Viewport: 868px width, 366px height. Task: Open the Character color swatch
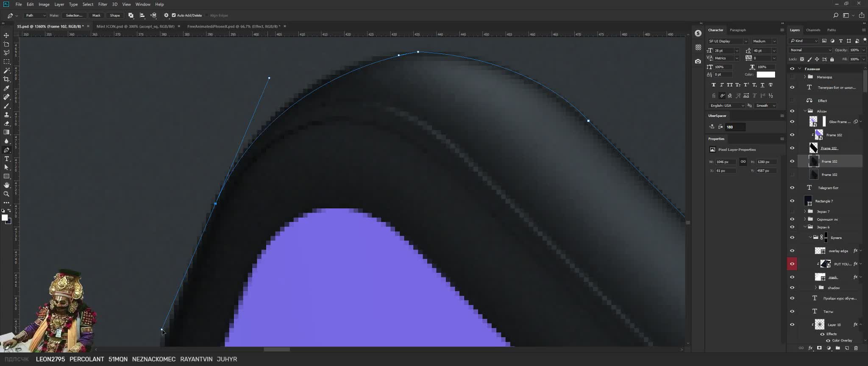pyautogui.click(x=765, y=75)
